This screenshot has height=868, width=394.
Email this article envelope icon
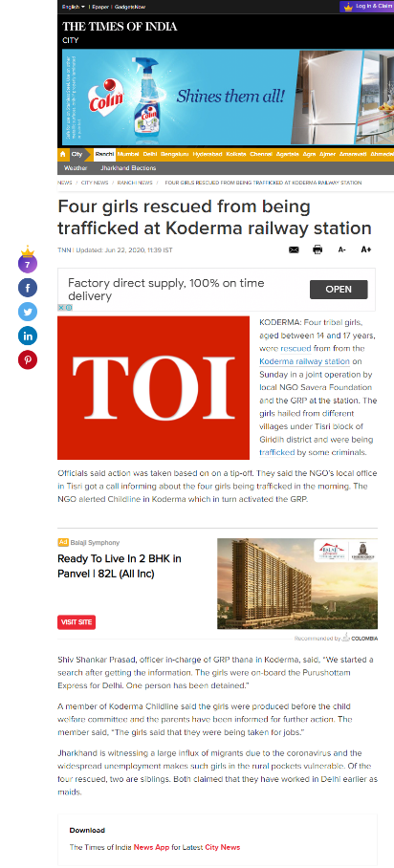[294, 250]
